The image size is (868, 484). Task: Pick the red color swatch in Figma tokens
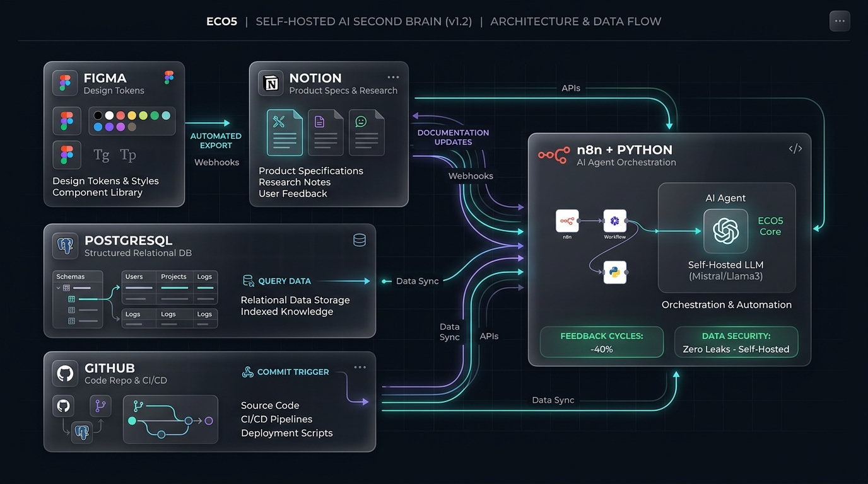tap(120, 115)
